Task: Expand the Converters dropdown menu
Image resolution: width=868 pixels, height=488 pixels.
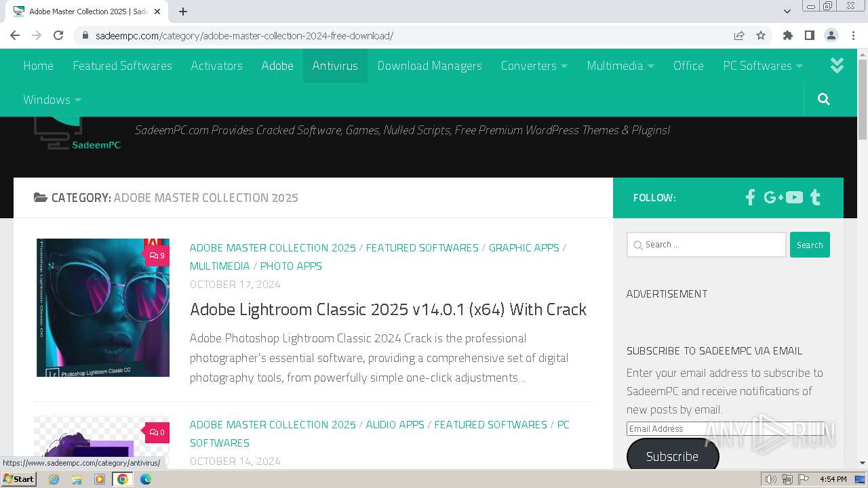Action: click(534, 66)
